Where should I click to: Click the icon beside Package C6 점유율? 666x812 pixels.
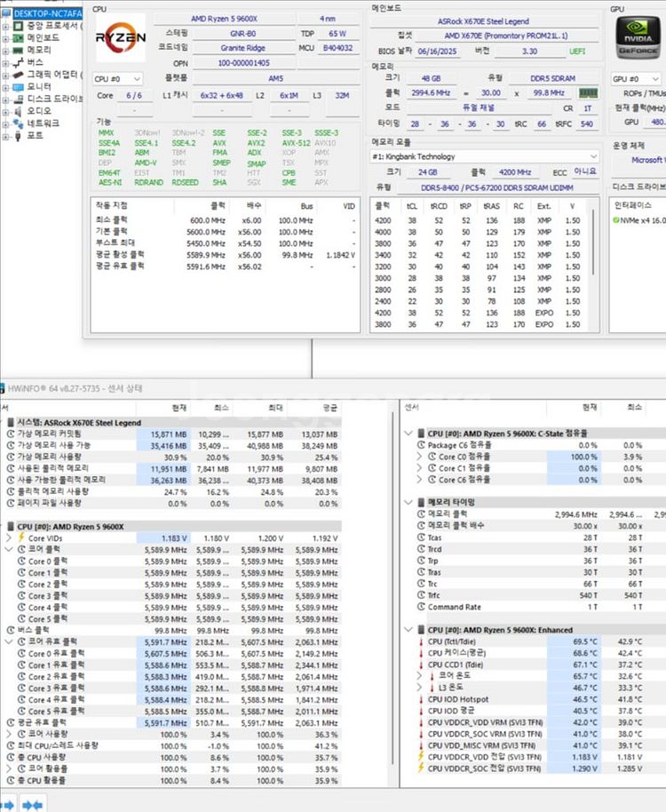pyautogui.click(x=421, y=445)
